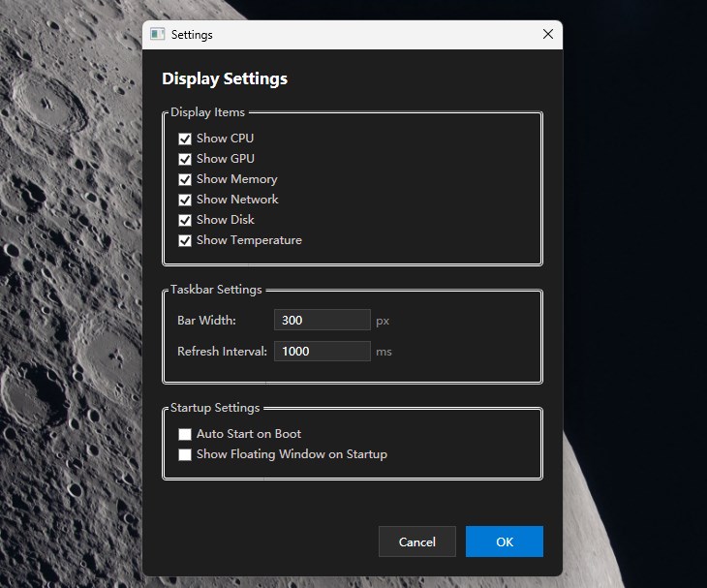Viewport: 707px width, 588px height.
Task: Click the Display Items group label
Action: (x=207, y=112)
